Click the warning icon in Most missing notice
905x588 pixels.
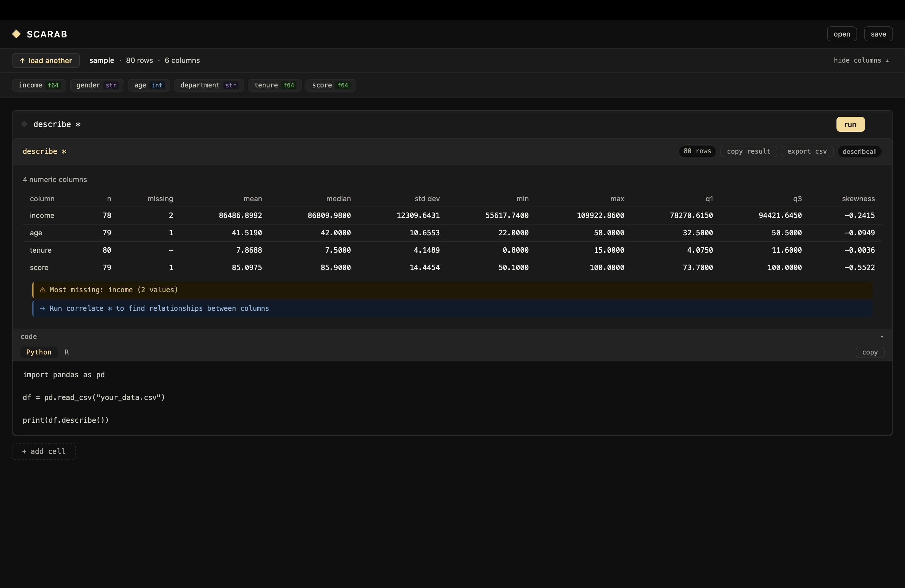pyautogui.click(x=42, y=290)
